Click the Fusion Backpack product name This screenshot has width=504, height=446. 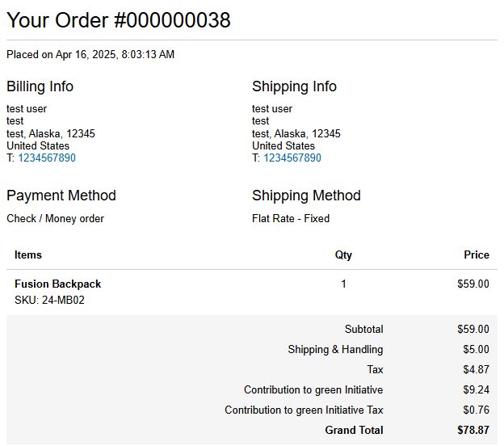(x=58, y=284)
